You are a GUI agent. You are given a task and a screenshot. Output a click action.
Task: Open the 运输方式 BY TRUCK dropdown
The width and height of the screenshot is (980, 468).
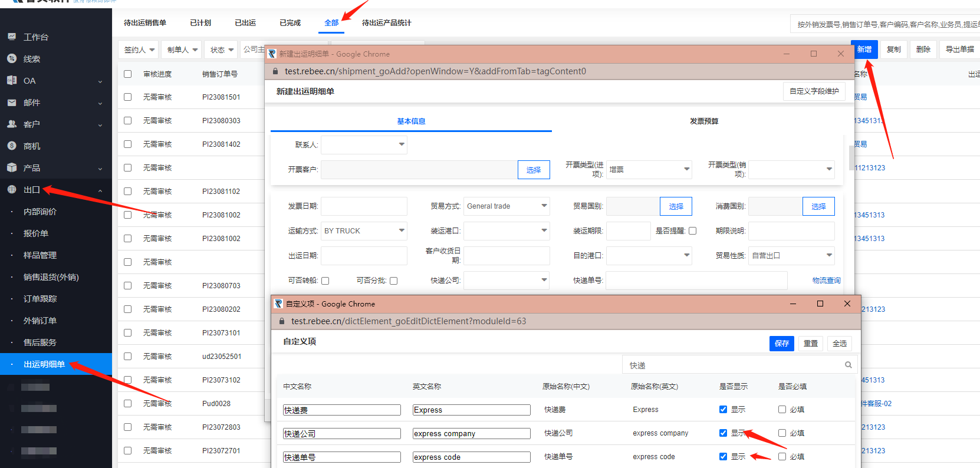click(x=364, y=230)
